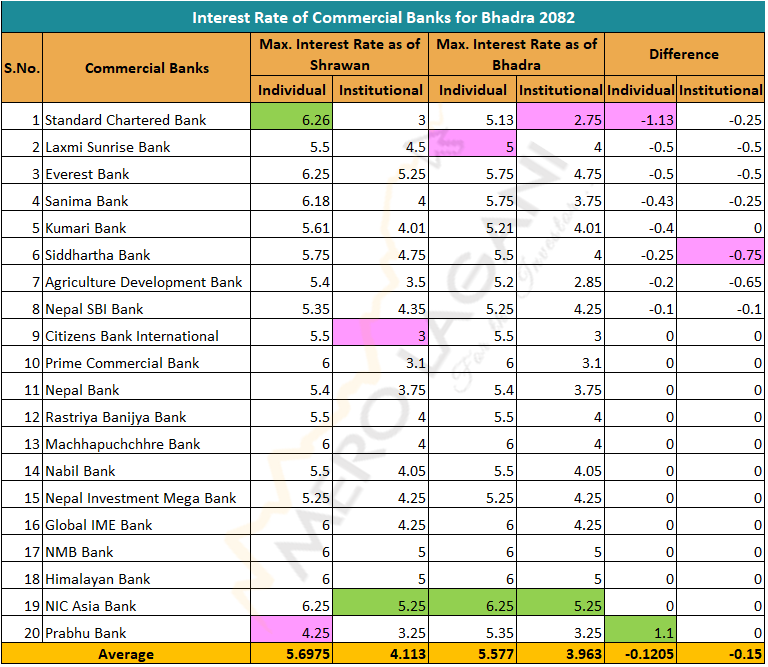The image size is (768, 667).
Task: Select the title 'Interest Rate of Commercial Banks for Bhadra 2082'
Action: click(383, 18)
